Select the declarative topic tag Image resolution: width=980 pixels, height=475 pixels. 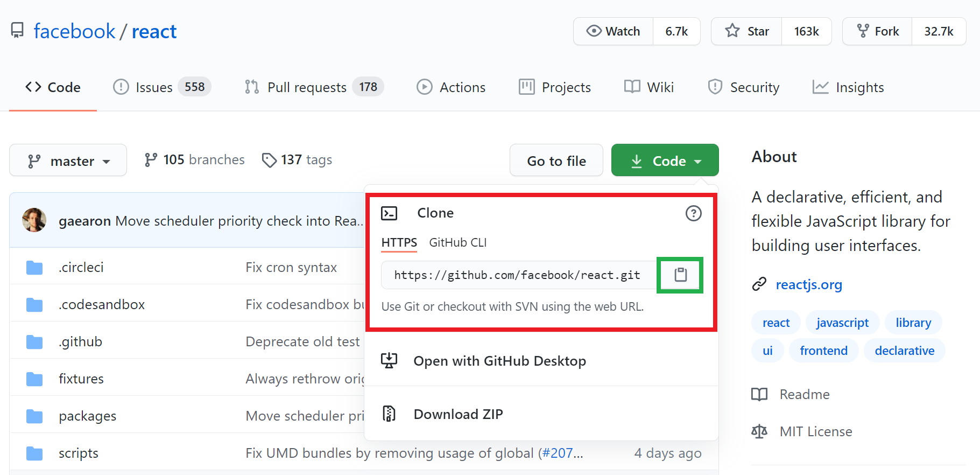click(x=905, y=351)
